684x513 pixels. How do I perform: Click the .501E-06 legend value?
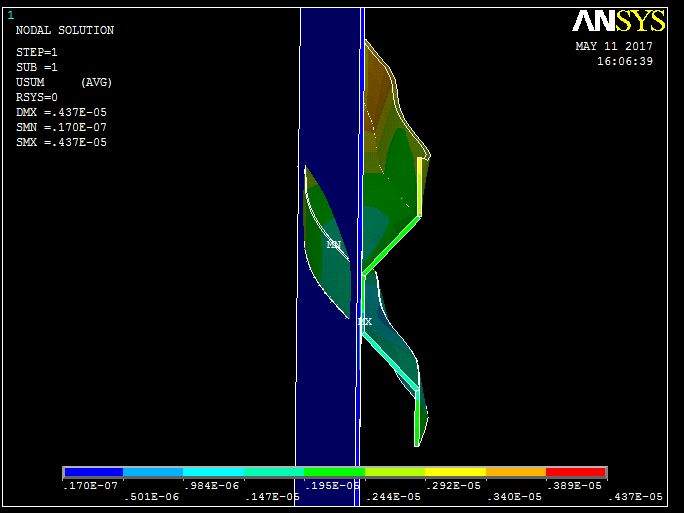pyautogui.click(x=151, y=496)
